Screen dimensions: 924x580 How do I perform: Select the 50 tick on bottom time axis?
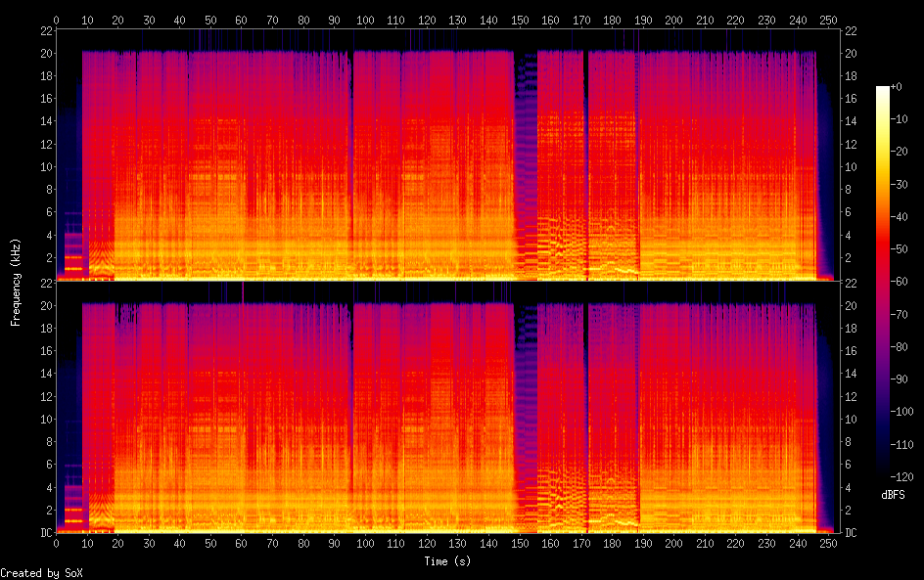click(x=210, y=543)
